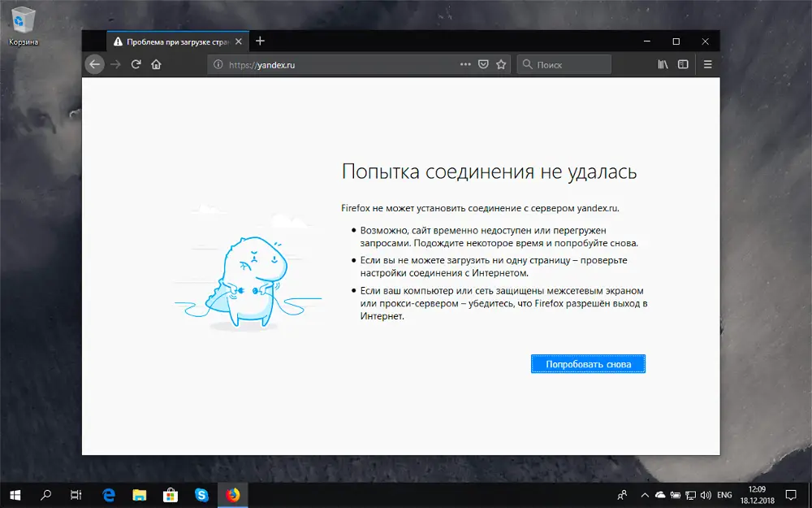The width and height of the screenshot is (812, 508).
Task: Open a new tab with the plus button
Action: tap(260, 41)
